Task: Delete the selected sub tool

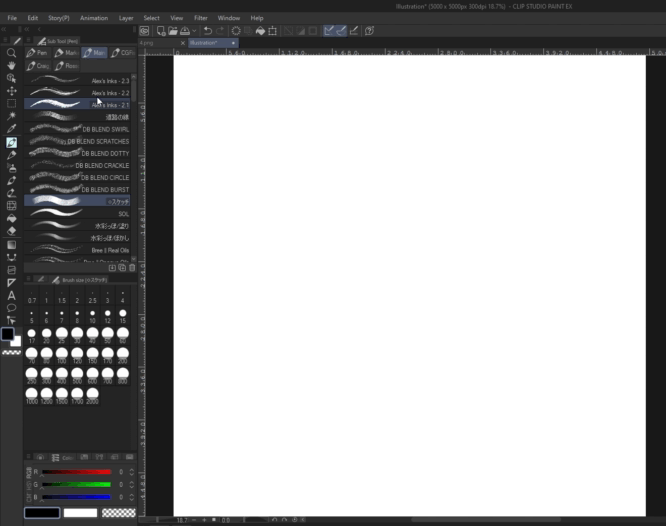Action: click(132, 268)
